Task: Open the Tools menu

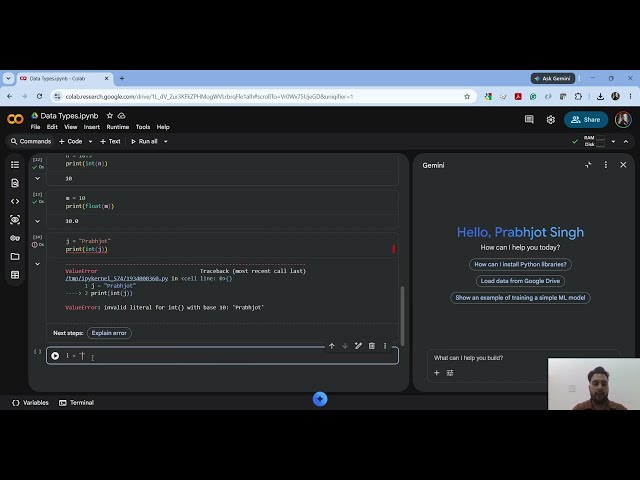Action: pyautogui.click(x=143, y=127)
